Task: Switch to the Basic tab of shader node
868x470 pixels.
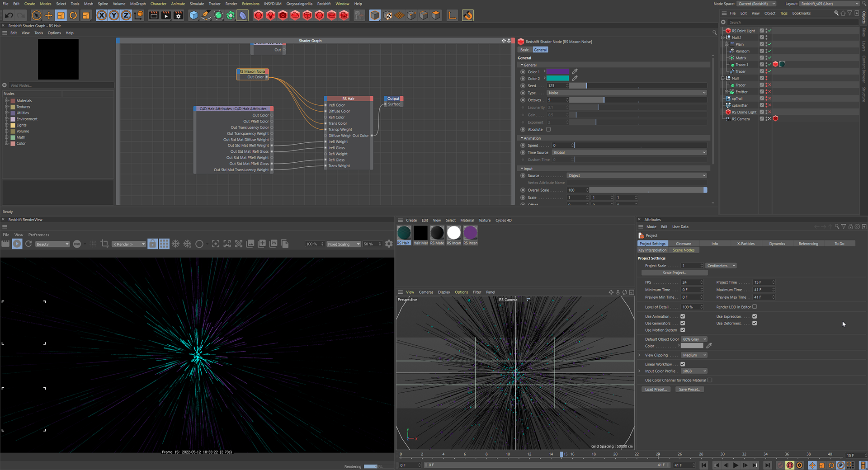Action: [524, 50]
